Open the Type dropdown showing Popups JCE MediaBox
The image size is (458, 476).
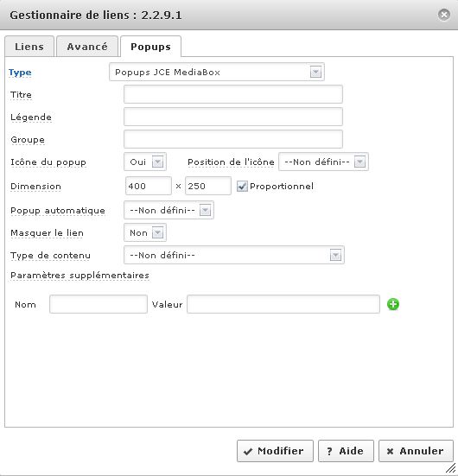[217, 72]
